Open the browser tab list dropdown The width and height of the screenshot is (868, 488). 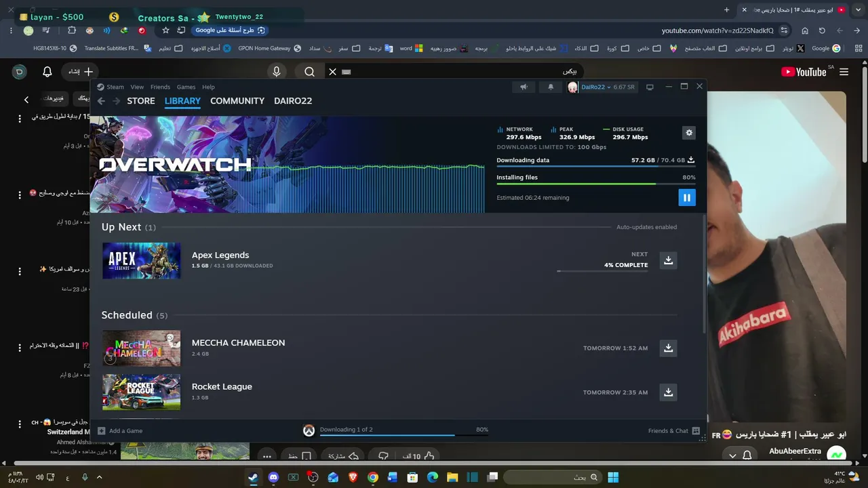[x=857, y=10]
